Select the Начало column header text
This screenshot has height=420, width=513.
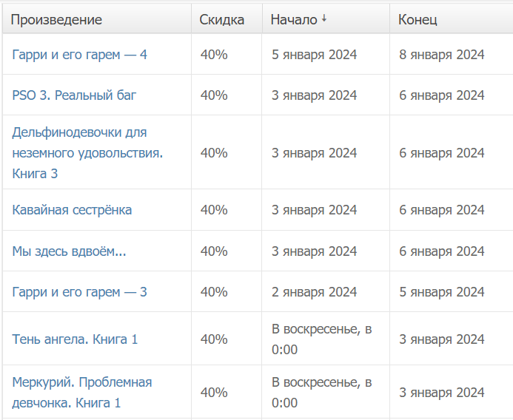[x=294, y=19]
